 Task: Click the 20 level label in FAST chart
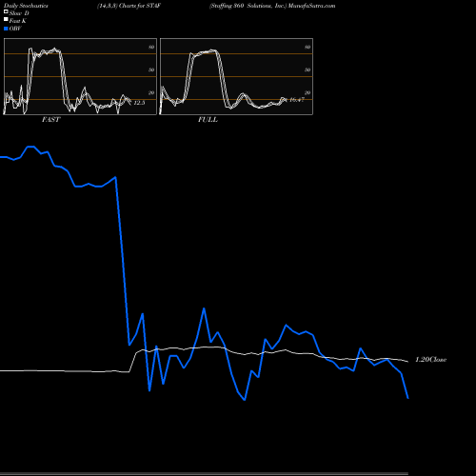[x=151, y=92]
